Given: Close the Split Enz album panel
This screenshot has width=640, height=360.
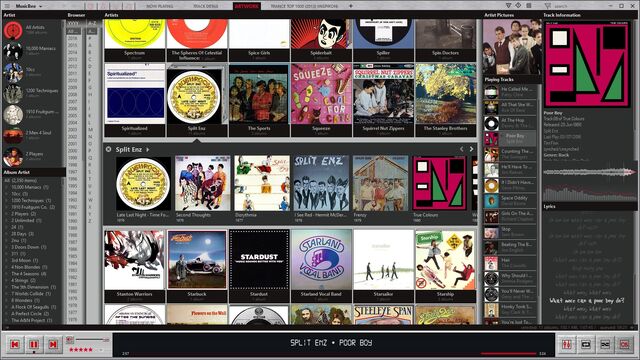Looking at the screenshot, I should pos(109,149).
